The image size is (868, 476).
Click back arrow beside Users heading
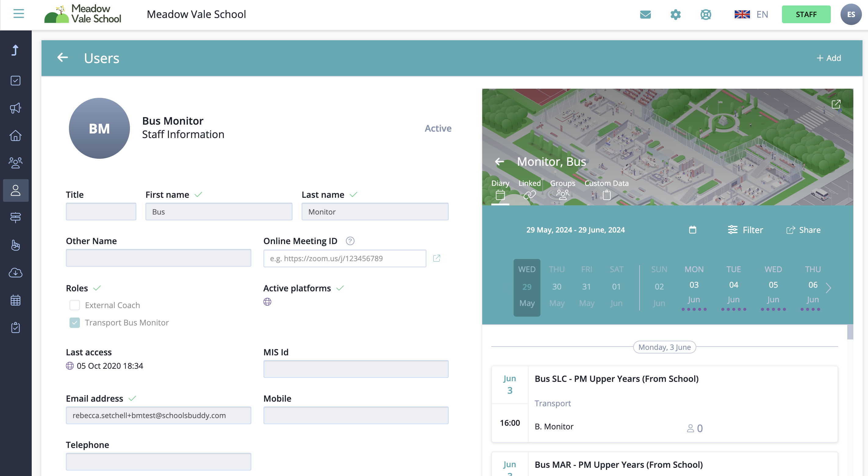point(63,58)
